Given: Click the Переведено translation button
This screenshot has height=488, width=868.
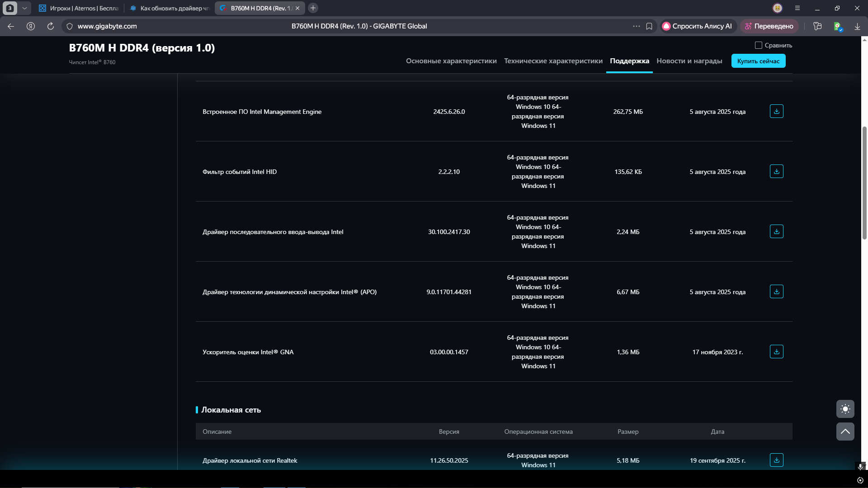Looking at the screenshot, I should coord(769,26).
